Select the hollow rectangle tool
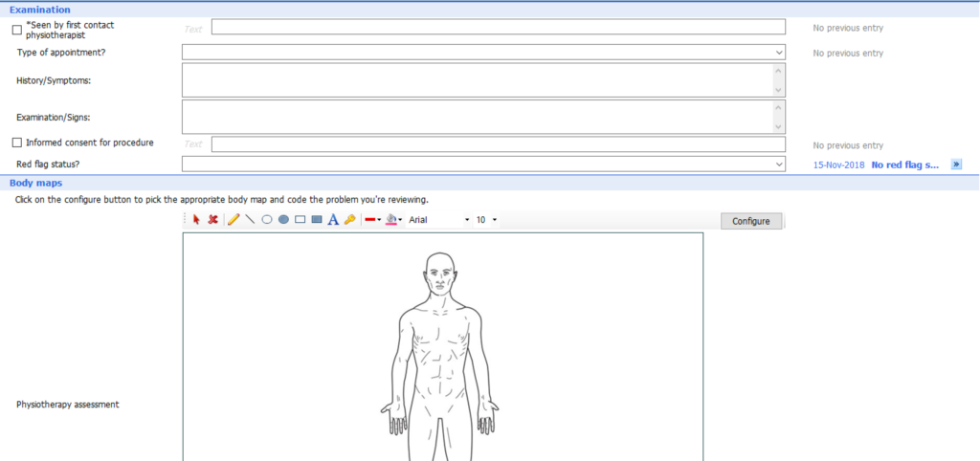 (x=300, y=220)
